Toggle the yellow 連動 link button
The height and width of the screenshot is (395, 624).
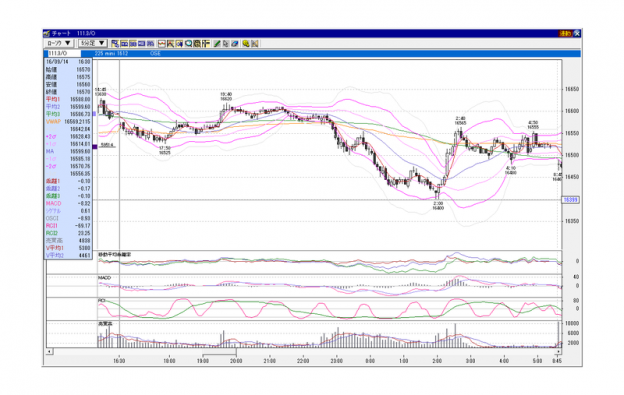(566, 33)
